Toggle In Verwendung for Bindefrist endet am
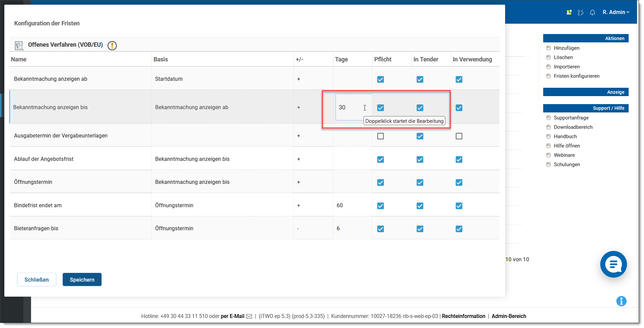 (459, 206)
